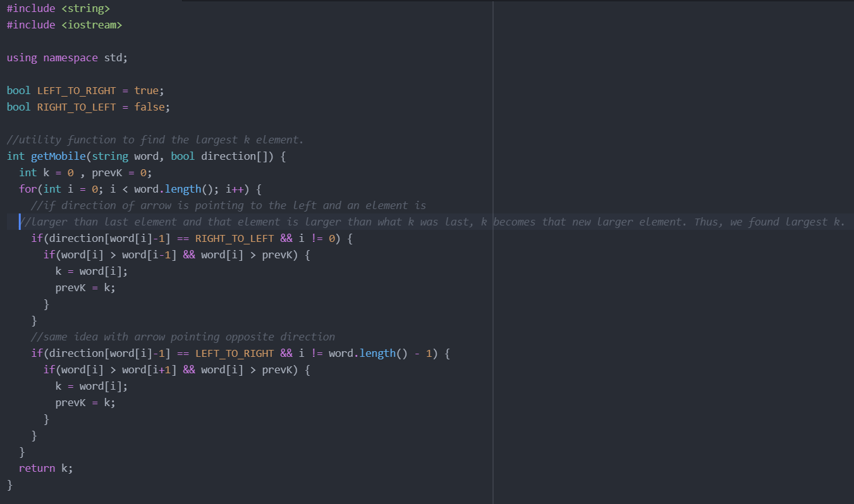Click the 'string word' parameter
The width and height of the screenshot is (854, 504).
[x=125, y=157]
